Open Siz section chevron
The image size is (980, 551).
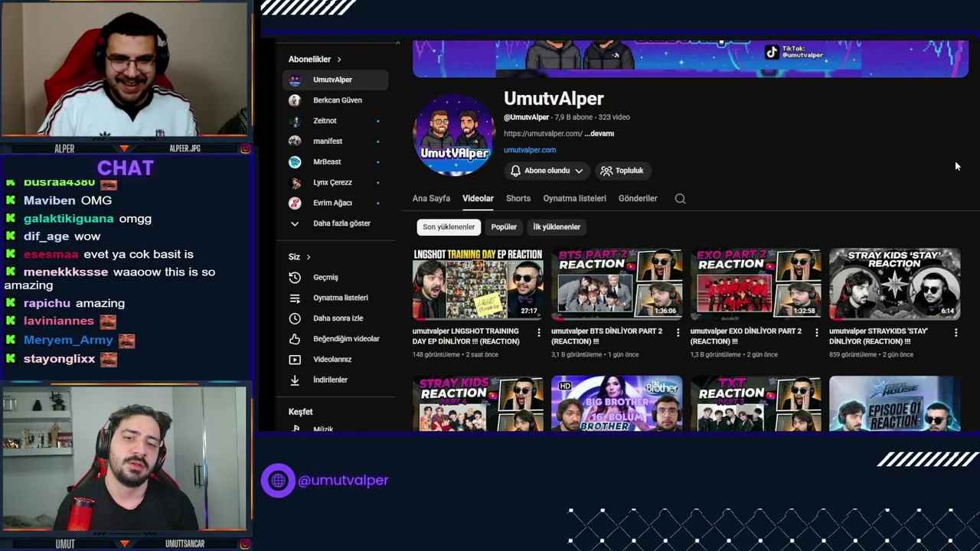(x=309, y=256)
